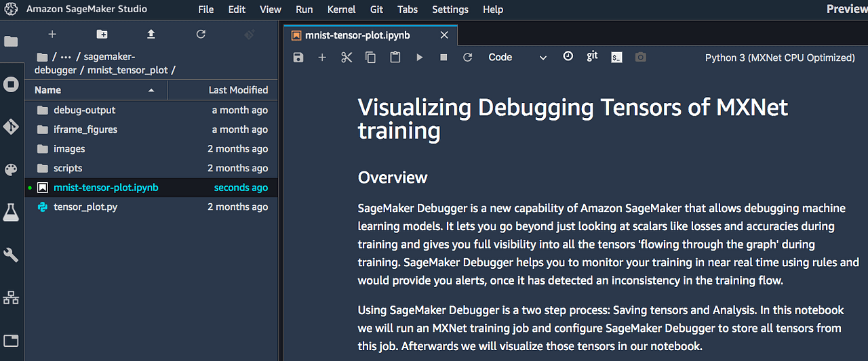This screenshot has height=361, width=868.
Task: Click the New Launcher plus icon
Action: pos(52,35)
